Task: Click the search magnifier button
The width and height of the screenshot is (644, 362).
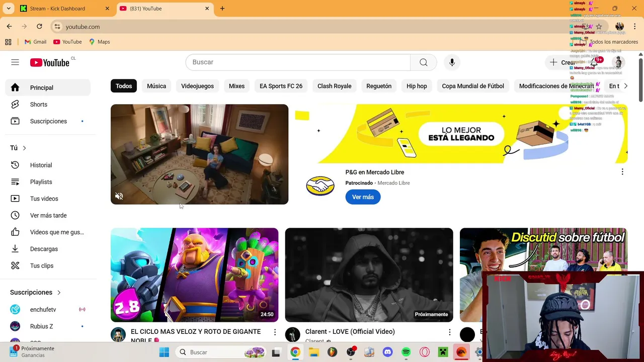Action: [424, 62]
